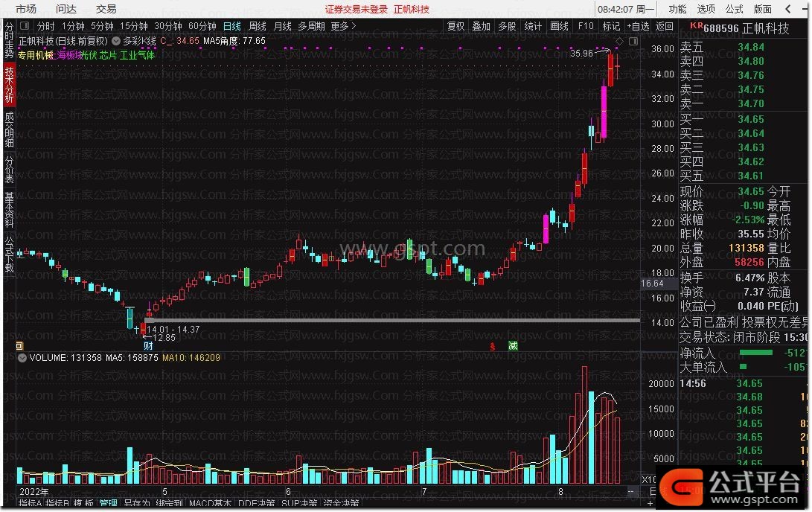Click the 涨幅 value -2.53%
This screenshot has height=512, width=812.
point(748,220)
